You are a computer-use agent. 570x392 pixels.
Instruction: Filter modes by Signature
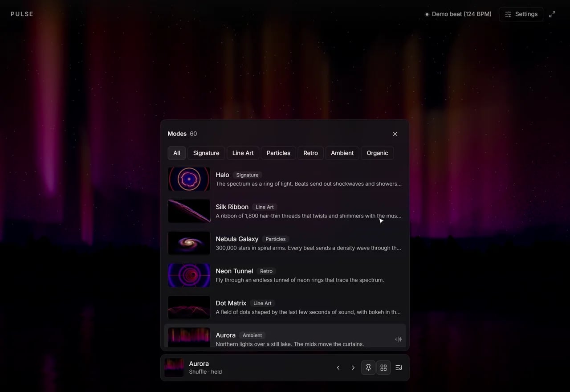[206, 153]
